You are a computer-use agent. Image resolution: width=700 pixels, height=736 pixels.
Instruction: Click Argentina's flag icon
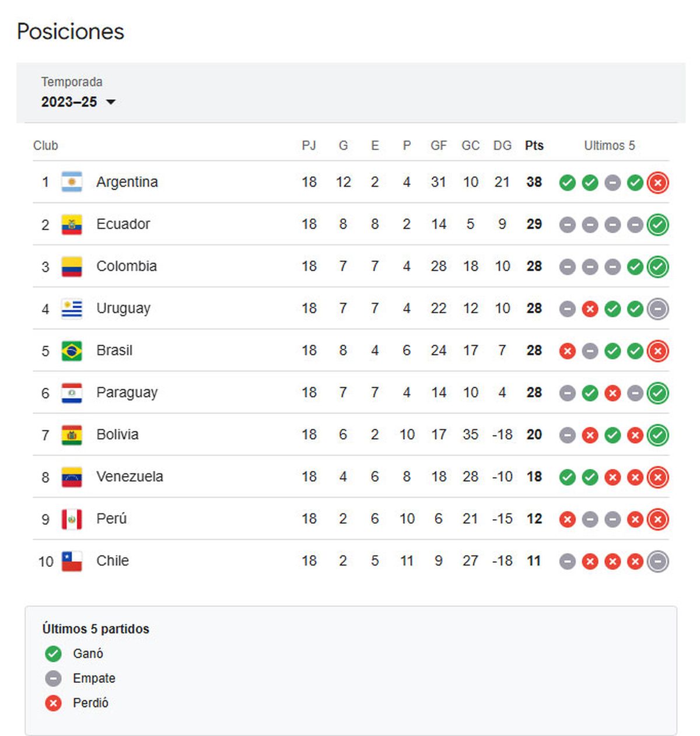[72, 182]
